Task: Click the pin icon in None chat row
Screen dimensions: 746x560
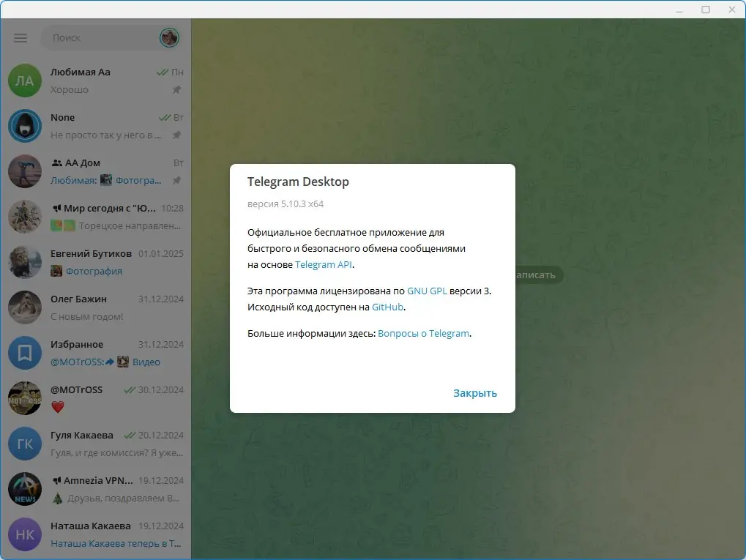Action: [x=176, y=135]
